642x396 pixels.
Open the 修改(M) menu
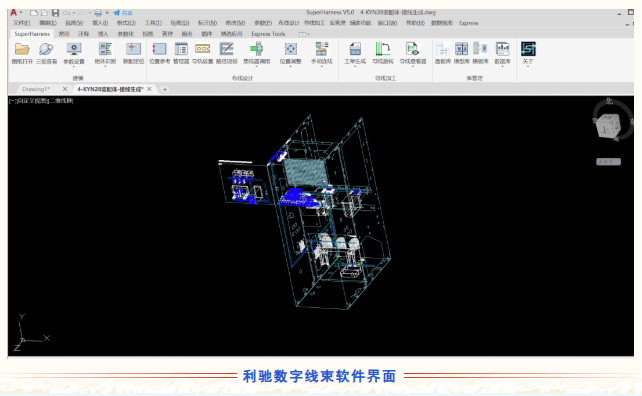tap(235, 23)
